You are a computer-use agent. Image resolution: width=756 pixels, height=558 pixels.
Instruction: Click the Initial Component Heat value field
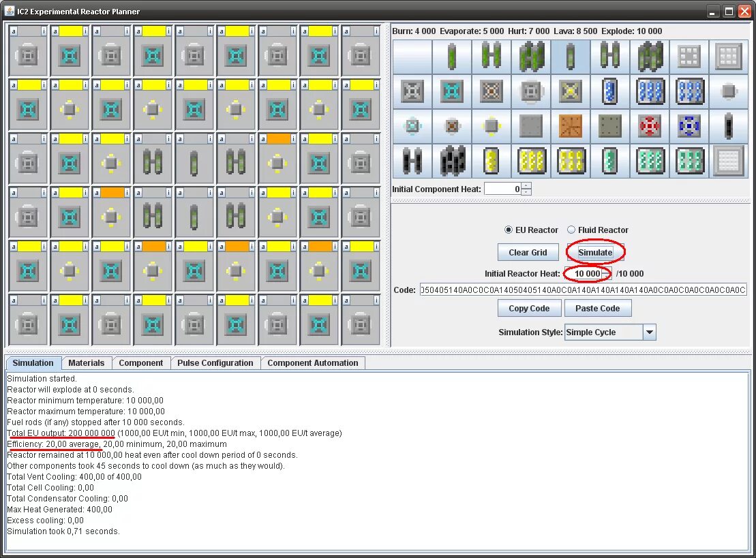[x=503, y=189]
